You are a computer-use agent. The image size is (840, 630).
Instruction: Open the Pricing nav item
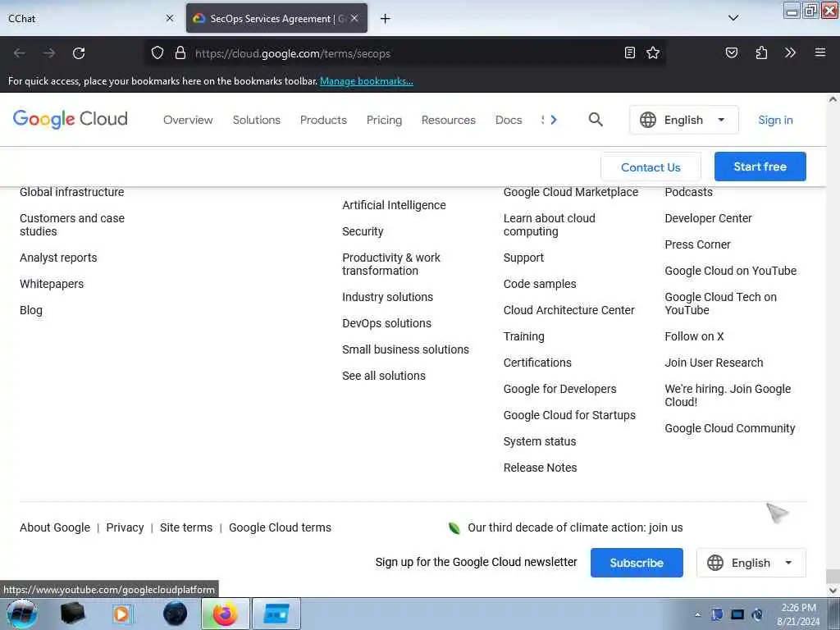click(384, 120)
